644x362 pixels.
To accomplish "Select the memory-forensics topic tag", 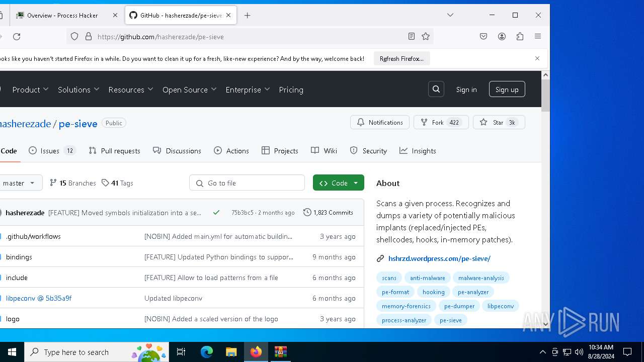I will [406, 306].
